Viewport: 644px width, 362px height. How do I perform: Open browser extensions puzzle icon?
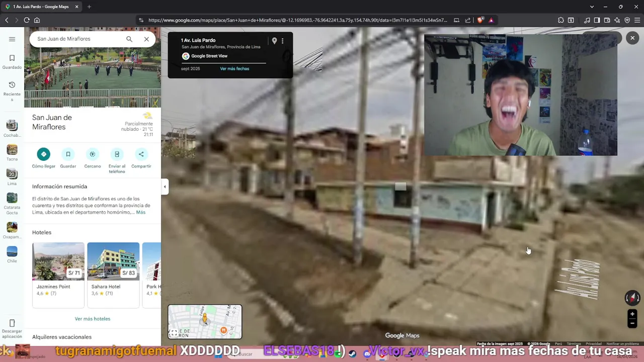click(x=561, y=20)
